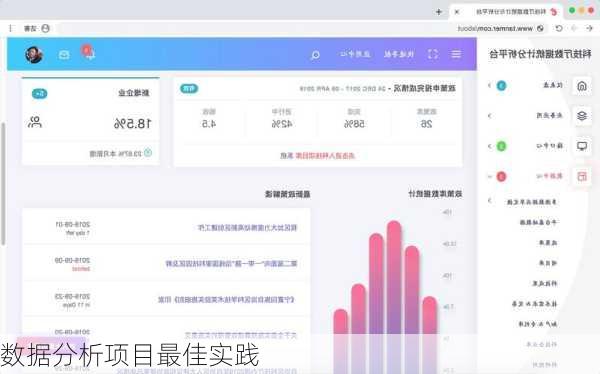This screenshot has width=600, height=374.
Task: Open the user avatar menu
Action: tap(34, 55)
